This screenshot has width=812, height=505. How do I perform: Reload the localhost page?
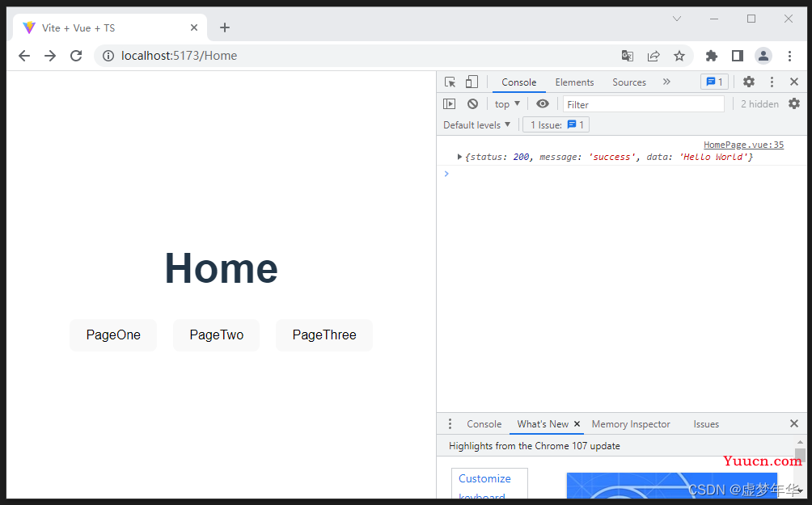pyautogui.click(x=76, y=56)
